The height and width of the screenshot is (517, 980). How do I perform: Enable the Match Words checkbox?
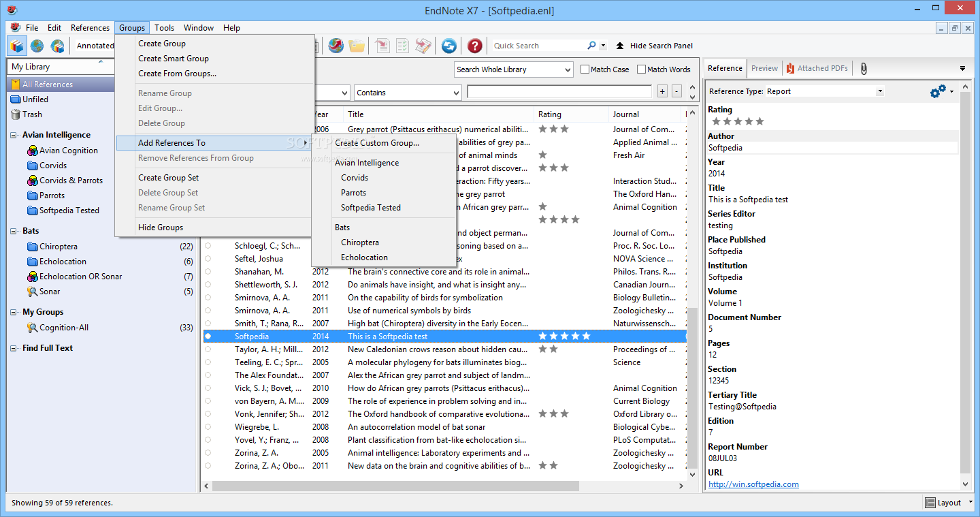[x=641, y=69]
